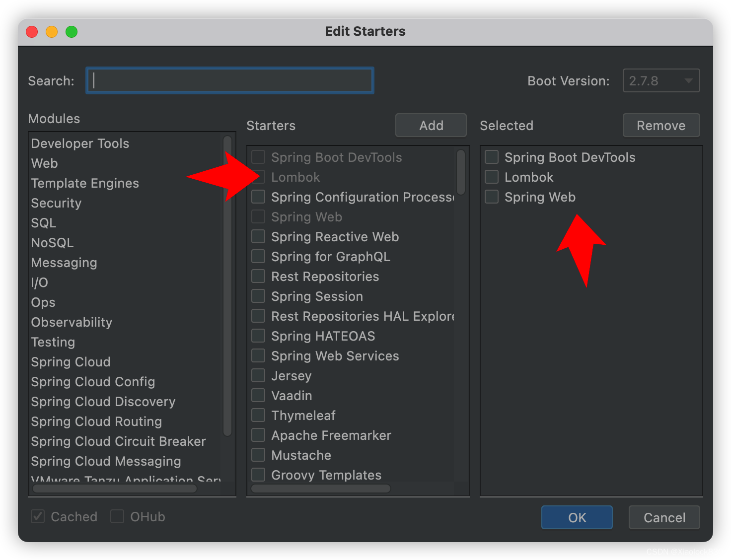
Task: Check Apache Freemarker starter checkbox
Action: [x=258, y=435]
